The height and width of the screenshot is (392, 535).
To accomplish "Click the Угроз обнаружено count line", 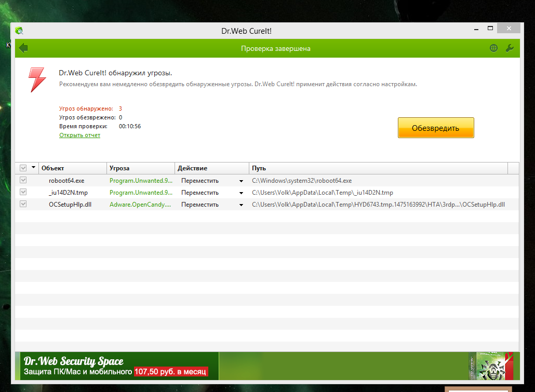I will point(90,109).
